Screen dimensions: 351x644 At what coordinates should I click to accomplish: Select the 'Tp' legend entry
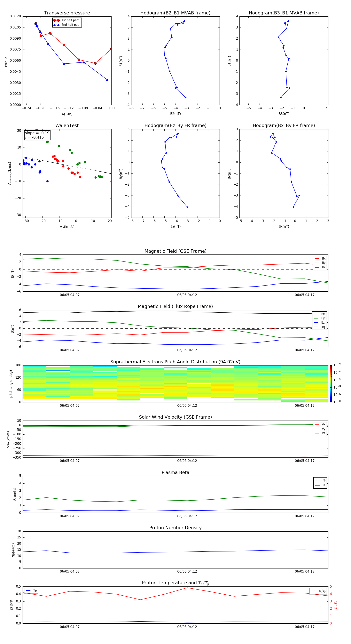tap(31, 591)
